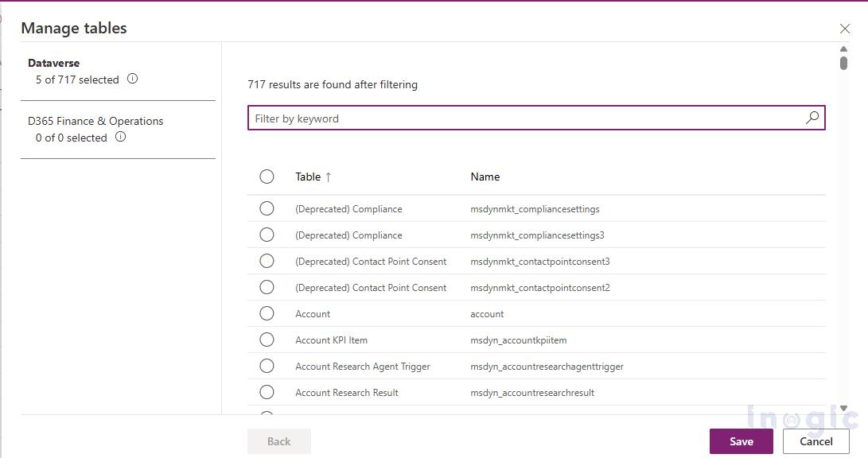868x458 pixels.
Task: Click the search magnifier icon in filter box
Action: [812, 117]
